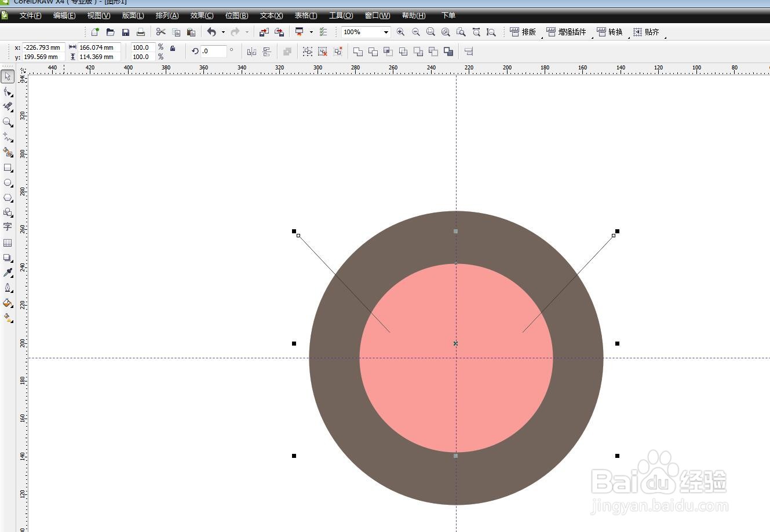770x532 pixels.
Task: Cut the selection with scissors icon
Action: (161, 32)
